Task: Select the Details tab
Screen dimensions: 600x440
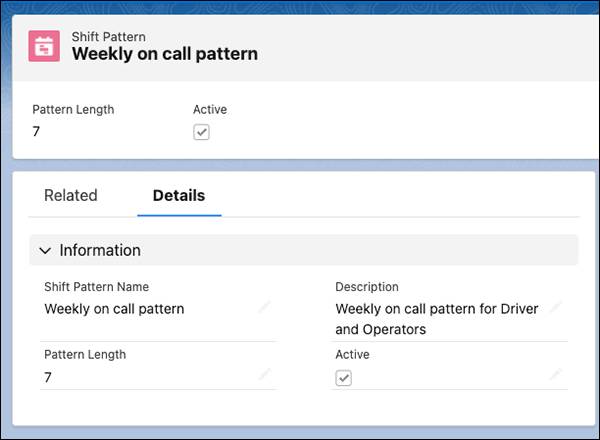Action: [x=179, y=195]
